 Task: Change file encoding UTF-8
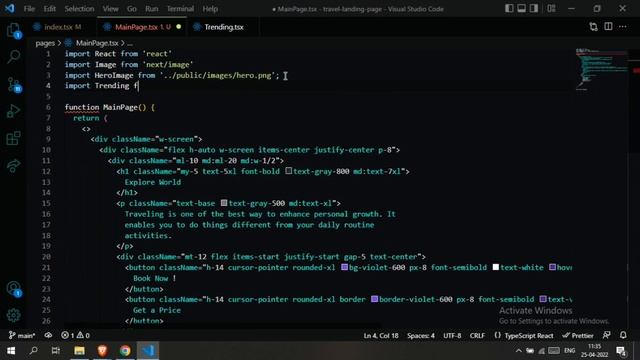[x=452, y=336]
